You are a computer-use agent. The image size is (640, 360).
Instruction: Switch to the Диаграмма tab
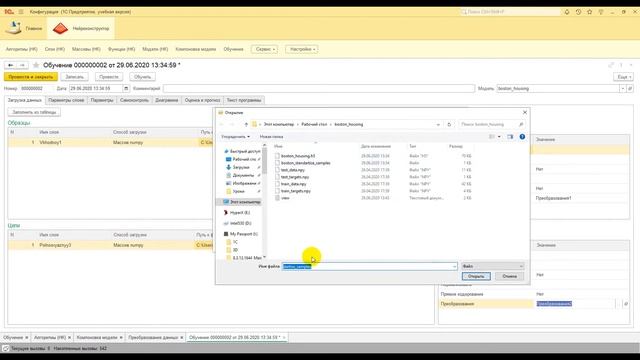[x=167, y=100]
